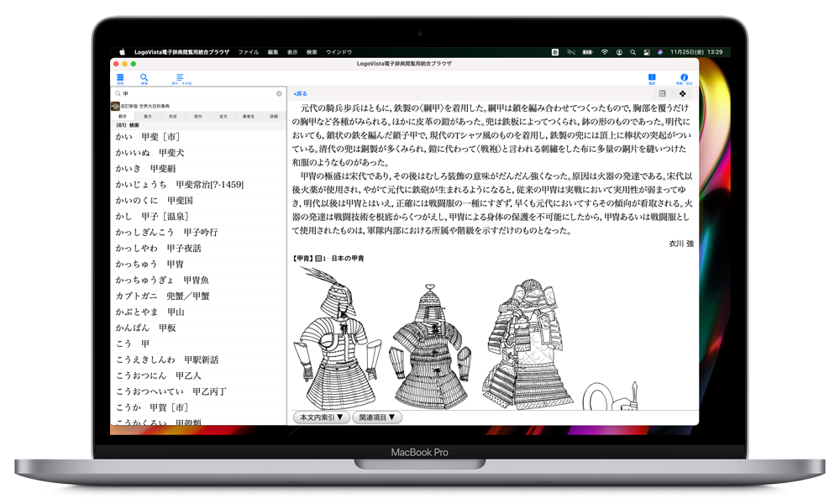
Task: Clear the search field with the X icon
Action: (x=279, y=94)
